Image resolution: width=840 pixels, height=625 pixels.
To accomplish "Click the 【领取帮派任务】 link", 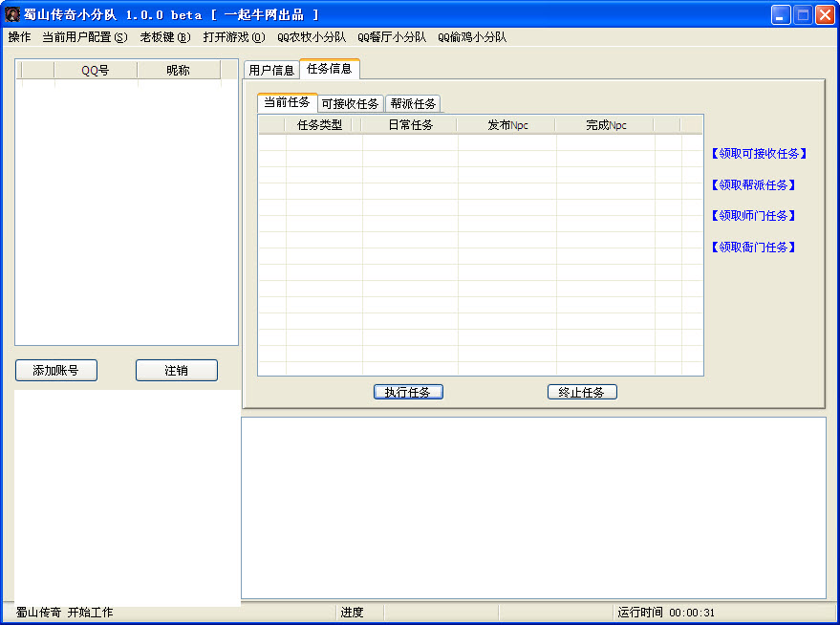I will (753, 184).
